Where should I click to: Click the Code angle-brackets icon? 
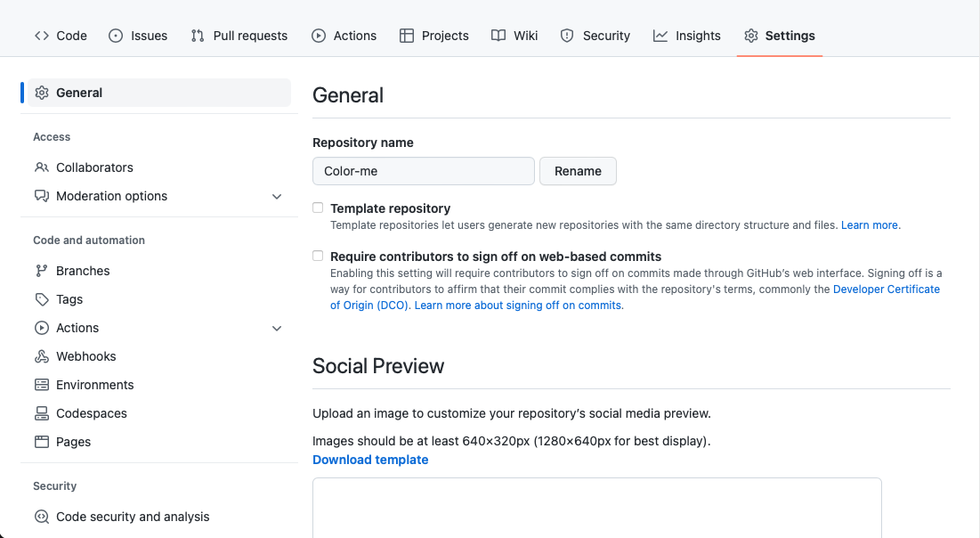click(41, 36)
